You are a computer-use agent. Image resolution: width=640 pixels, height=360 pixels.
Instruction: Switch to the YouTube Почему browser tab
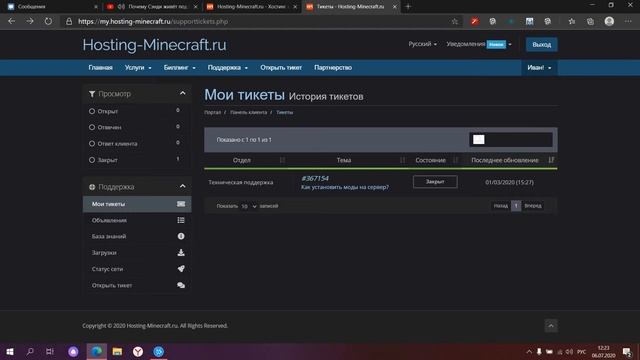[x=150, y=7]
